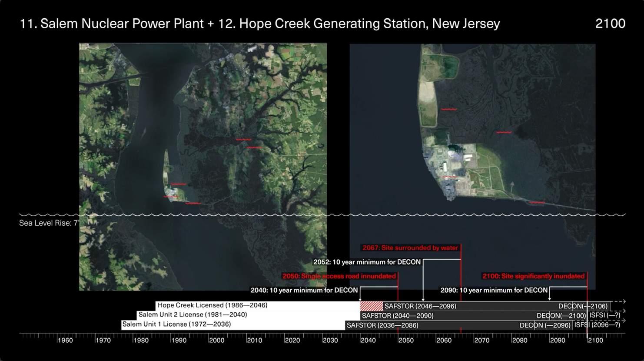Click the 2090 tick label on the timeline axis

point(558,341)
